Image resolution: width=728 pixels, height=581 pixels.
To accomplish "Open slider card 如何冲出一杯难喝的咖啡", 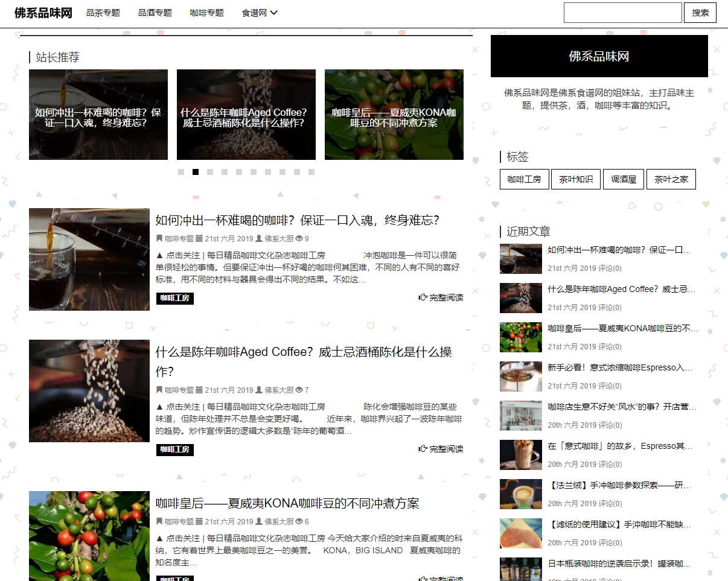I will tap(98, 115).
